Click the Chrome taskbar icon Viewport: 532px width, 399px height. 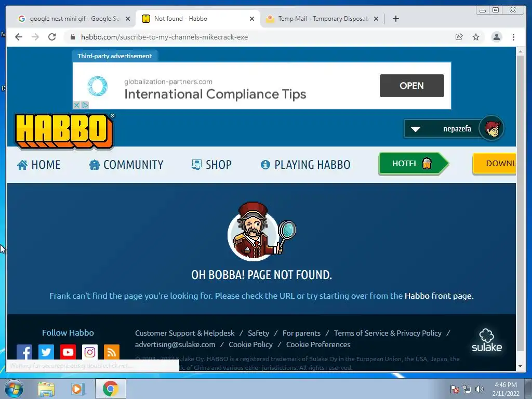[x=110, y=389]
